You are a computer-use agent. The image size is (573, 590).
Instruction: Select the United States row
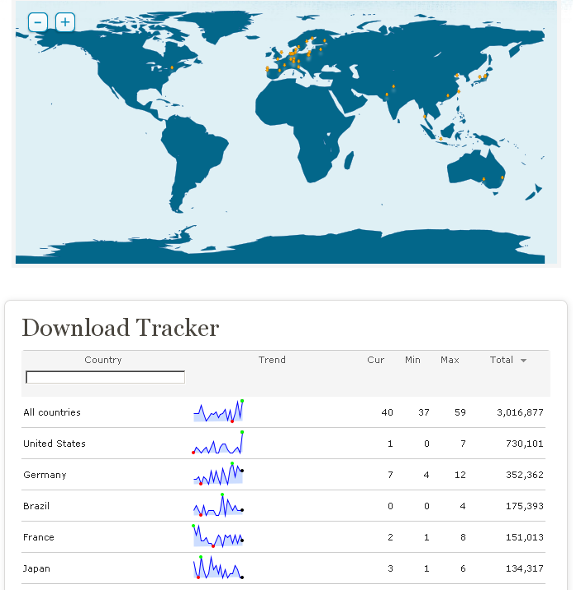click(283, 444)
